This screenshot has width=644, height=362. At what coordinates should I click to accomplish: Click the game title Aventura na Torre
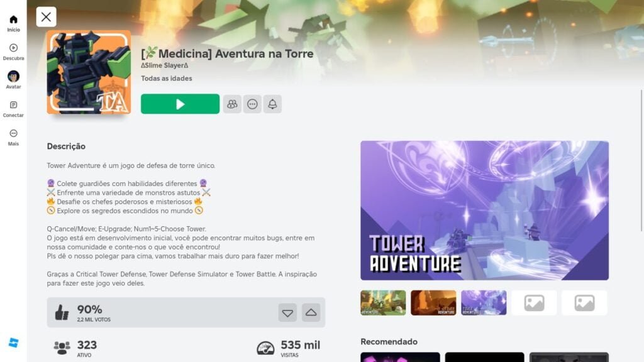pos(227,53)
